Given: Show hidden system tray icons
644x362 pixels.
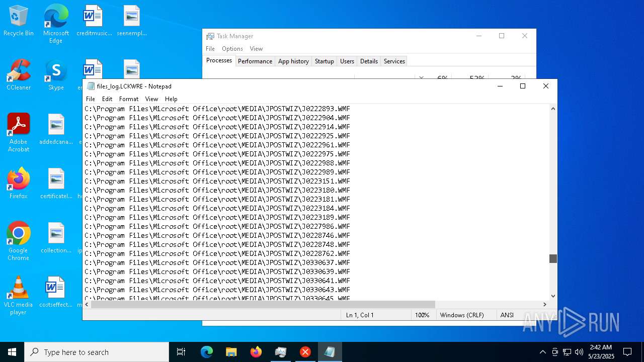Looking at the screenshot, I should tap(542, 352).
